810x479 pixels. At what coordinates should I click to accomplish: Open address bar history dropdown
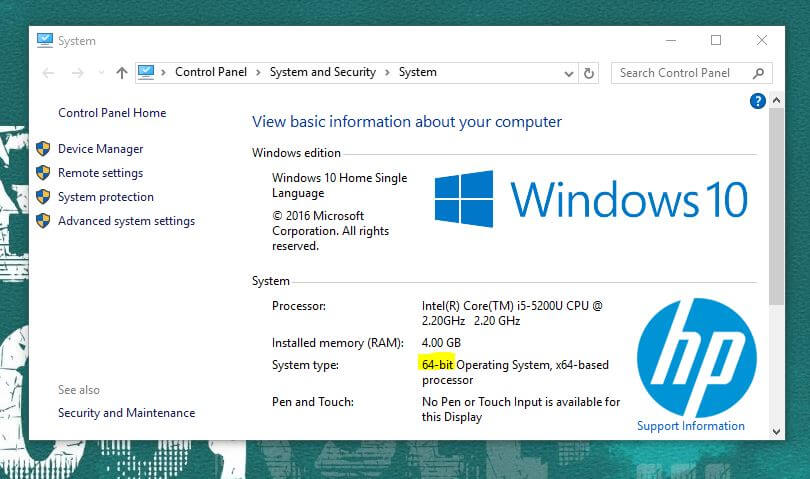tap(569, 73)
